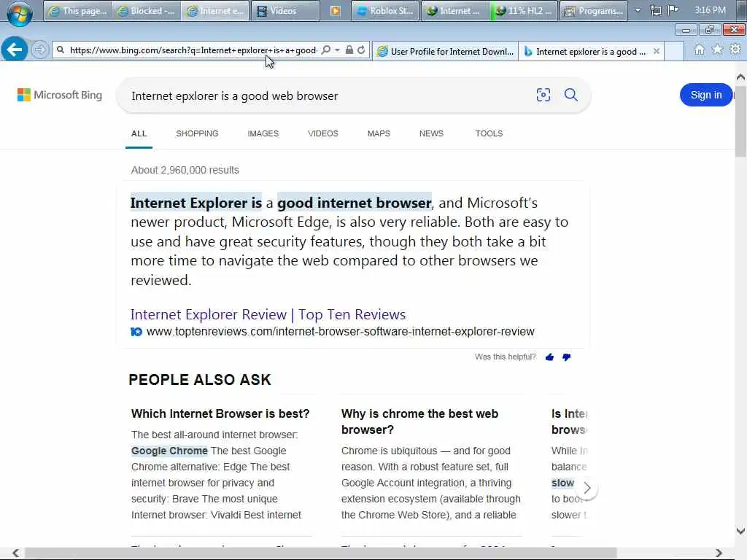This screenshot has width=747, height=560.
Task: Click the security lock icon in address bar
Action: coord(349,50)
